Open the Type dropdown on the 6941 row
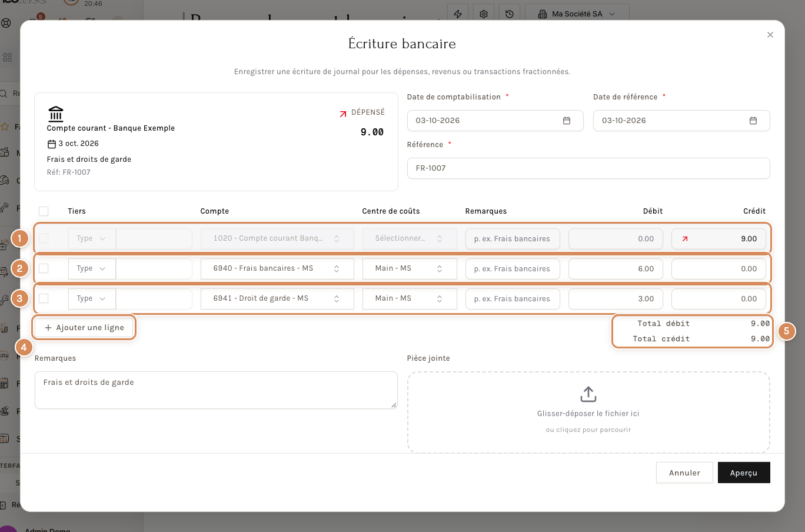 [x=92, y=298]
